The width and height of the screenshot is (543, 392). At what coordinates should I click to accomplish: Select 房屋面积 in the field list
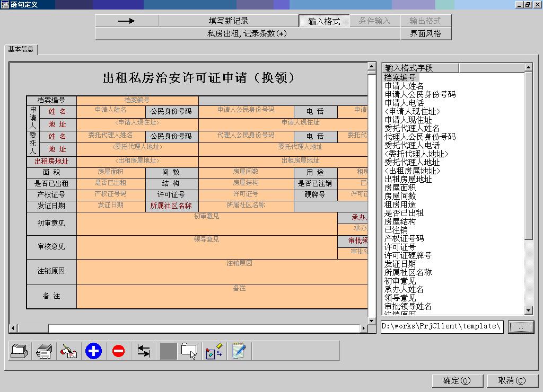pyautogui.click(x=400, y=188)
